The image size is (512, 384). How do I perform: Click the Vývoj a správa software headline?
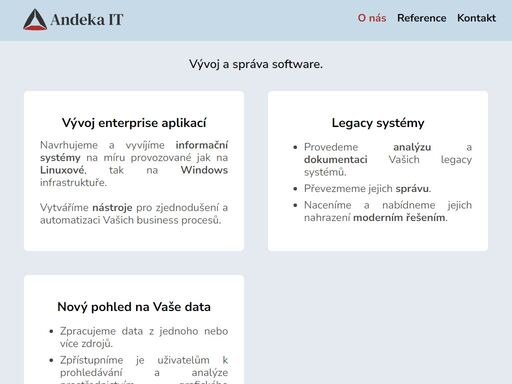click(256, 64)
